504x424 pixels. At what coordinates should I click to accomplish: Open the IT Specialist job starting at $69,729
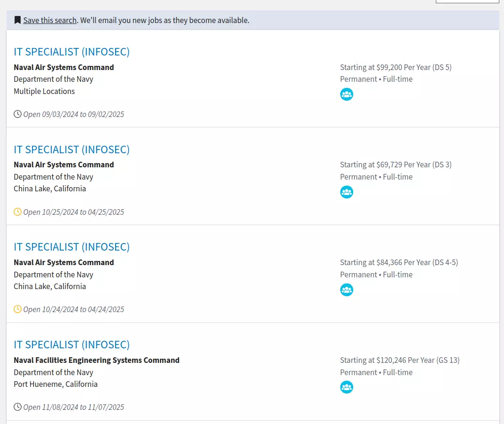pos(71,149)
